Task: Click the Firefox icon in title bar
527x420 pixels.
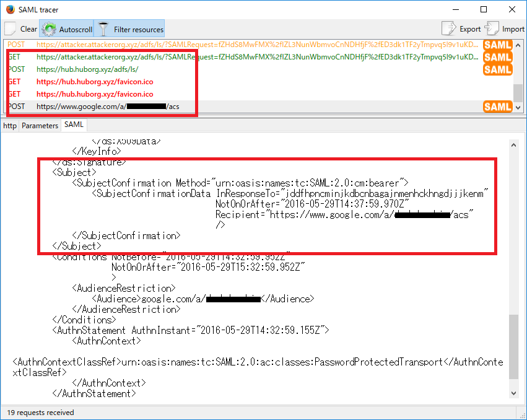Action: [10, 9]
